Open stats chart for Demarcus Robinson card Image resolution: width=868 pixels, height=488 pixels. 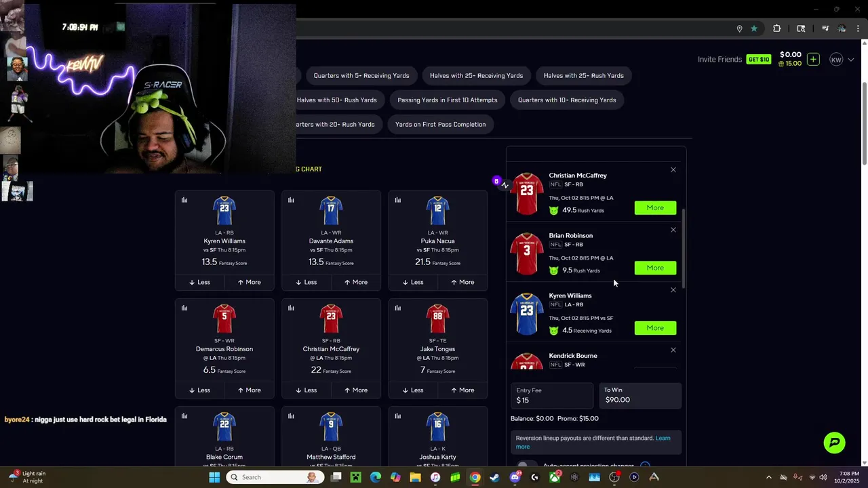click(184, 308)
